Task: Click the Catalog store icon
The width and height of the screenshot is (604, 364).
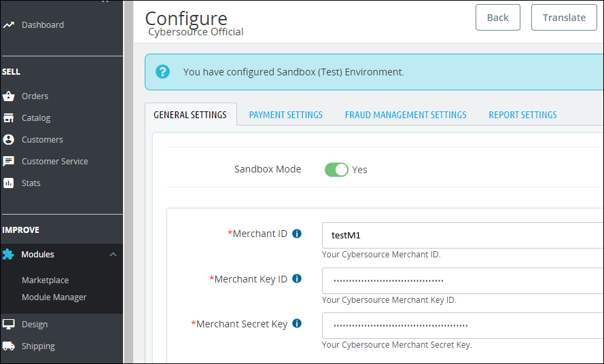Action: 8,118
